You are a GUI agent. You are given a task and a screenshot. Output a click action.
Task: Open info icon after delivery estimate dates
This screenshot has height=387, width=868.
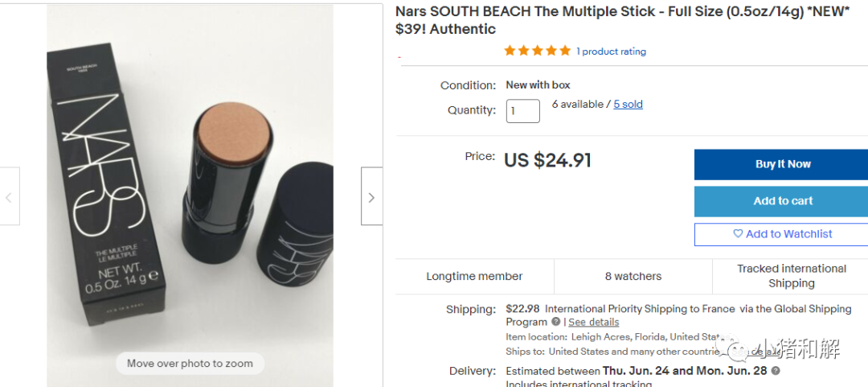(x=776, y=371)
